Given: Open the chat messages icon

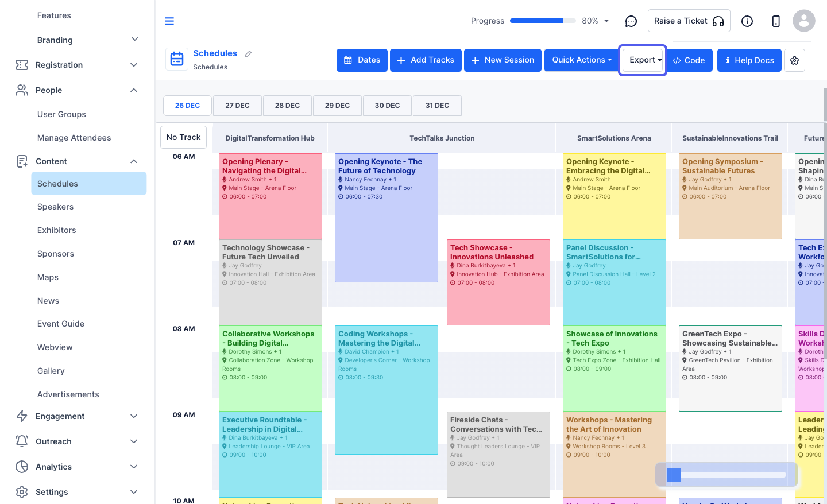Looking at the screenshot, I should point(631,21).
